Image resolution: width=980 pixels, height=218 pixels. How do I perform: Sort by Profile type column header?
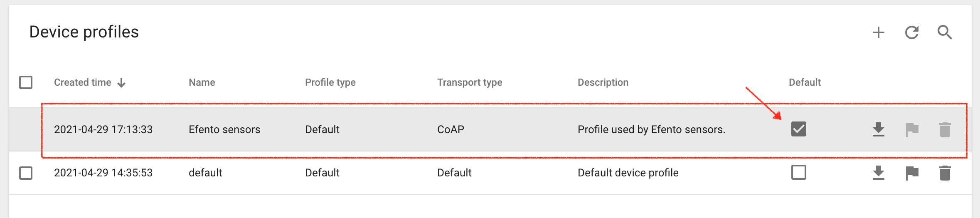tap(330, 82)
